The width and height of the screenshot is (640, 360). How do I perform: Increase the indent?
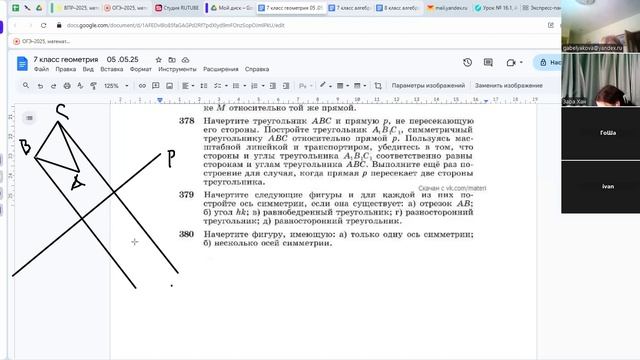(x=286, y=86)
